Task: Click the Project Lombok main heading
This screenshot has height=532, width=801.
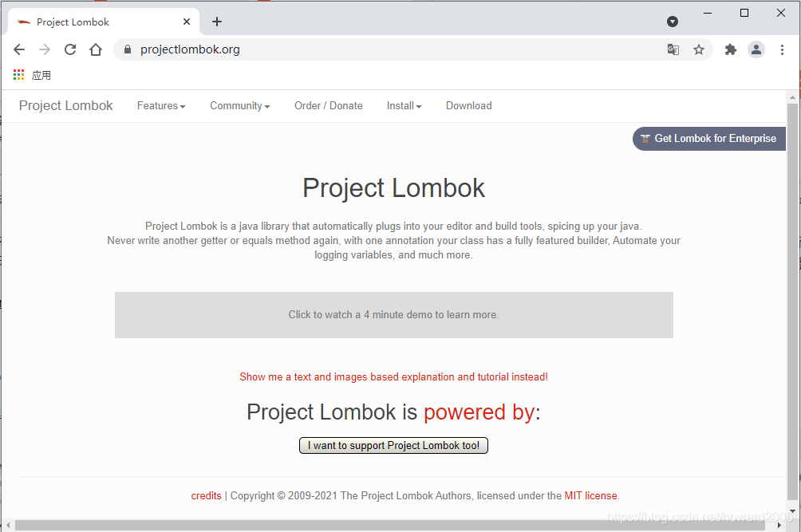Action: (394, 188)
